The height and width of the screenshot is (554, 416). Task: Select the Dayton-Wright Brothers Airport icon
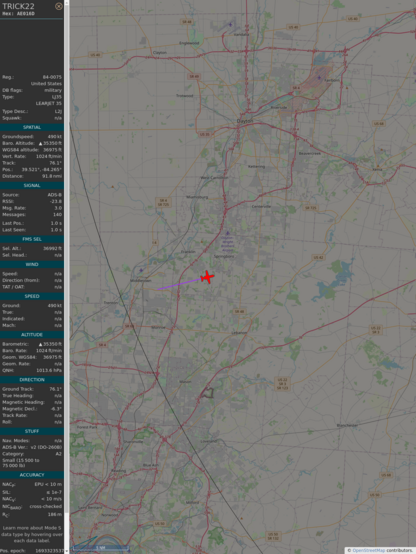coord(227,233)
